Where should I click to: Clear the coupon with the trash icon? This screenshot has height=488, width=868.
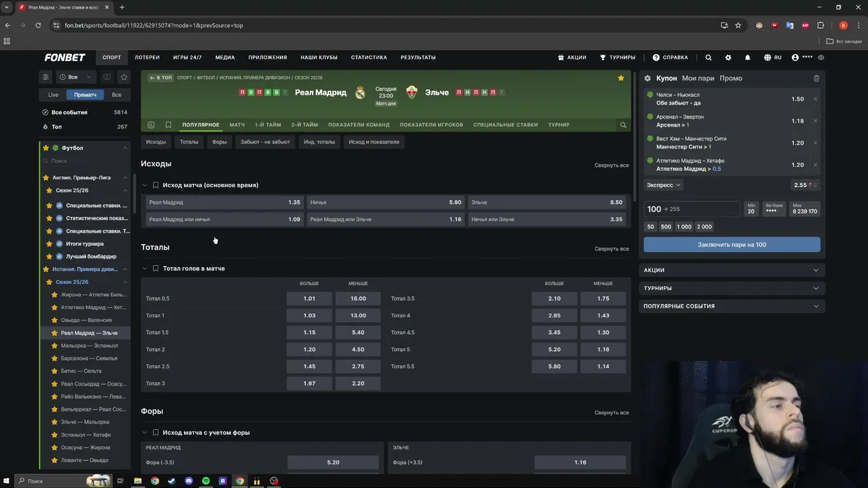pos(816,78)
